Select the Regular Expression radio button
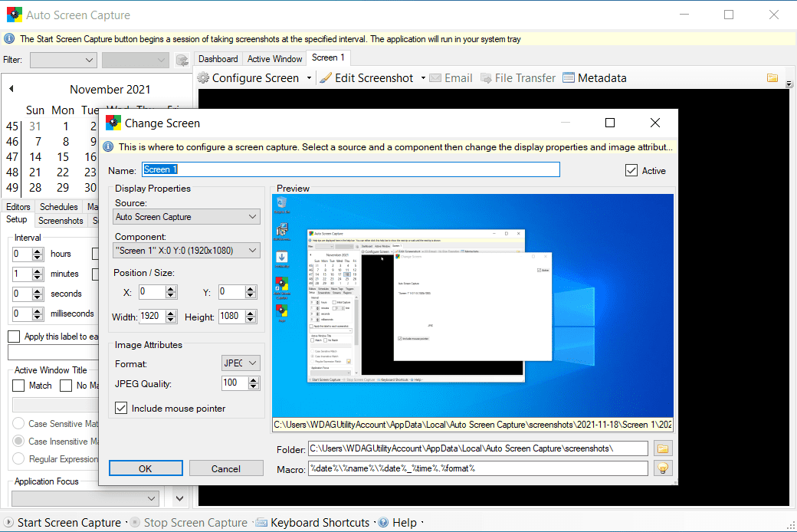This screenshot has height=532, width=797. click(x=18, y=458)
